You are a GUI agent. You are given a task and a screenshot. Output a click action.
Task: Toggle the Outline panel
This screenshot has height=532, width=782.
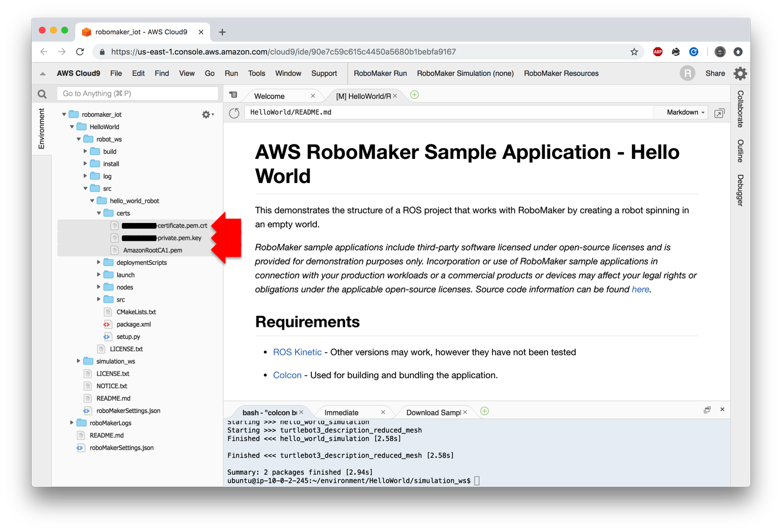739,151
